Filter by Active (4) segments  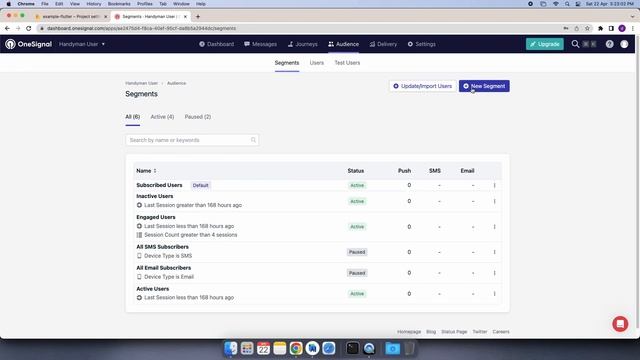(x=162, y=117)
